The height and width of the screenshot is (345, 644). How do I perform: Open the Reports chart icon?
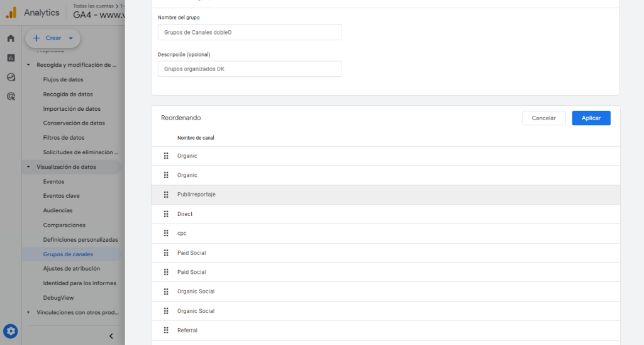11,58
